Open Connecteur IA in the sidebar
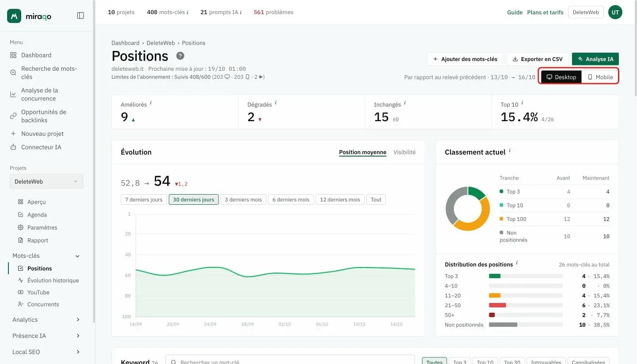 click(x=35, y=147)
